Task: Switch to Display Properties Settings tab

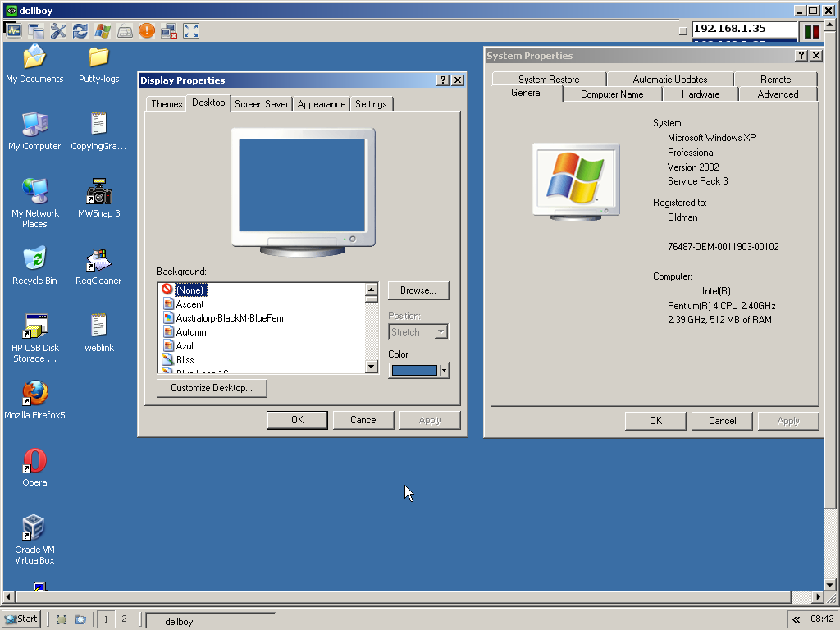Action: click(371, 104)
